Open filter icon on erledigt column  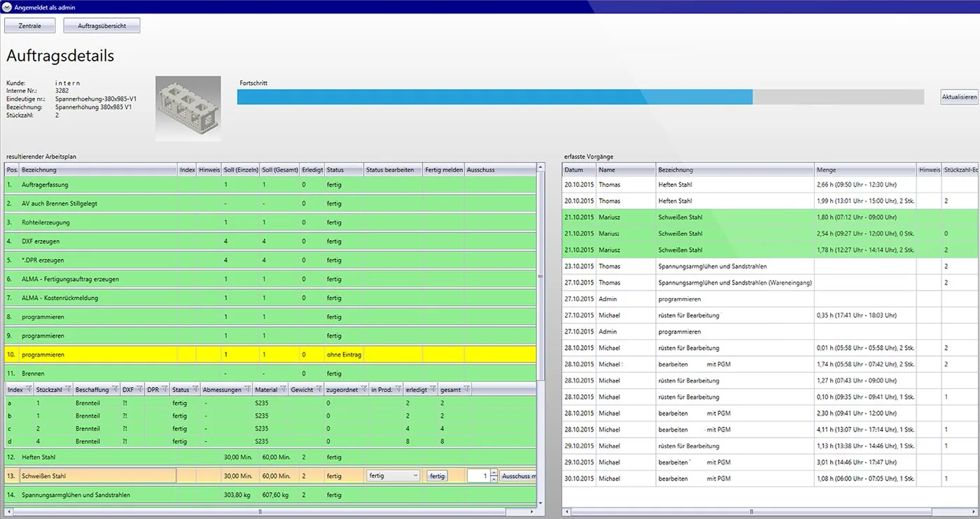433,390
